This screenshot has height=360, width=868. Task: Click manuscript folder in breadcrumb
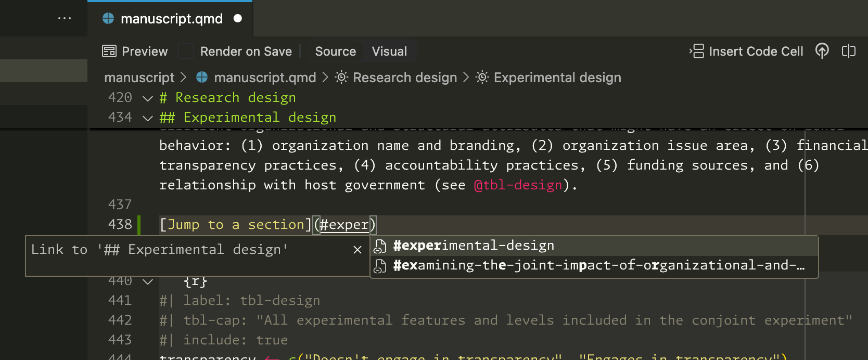(x=139, y=78)
